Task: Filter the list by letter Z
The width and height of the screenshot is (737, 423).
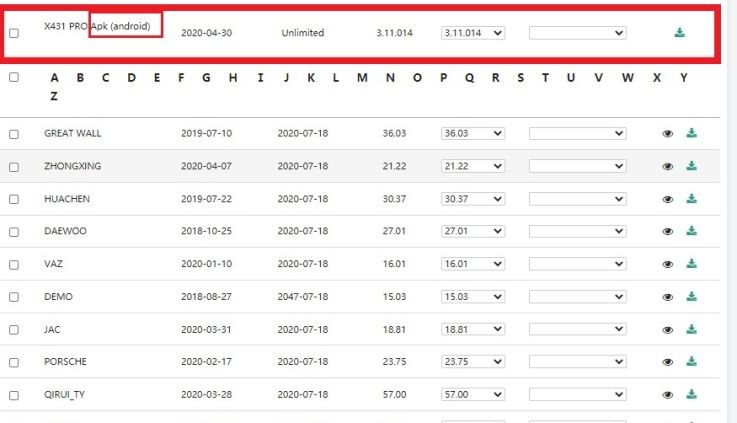Action: point(53,97)
